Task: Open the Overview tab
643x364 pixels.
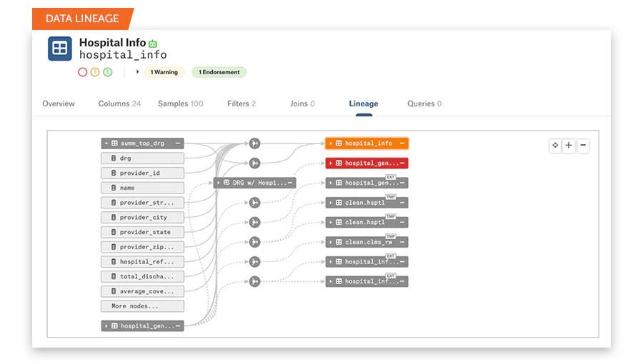Action: [59, 103]
